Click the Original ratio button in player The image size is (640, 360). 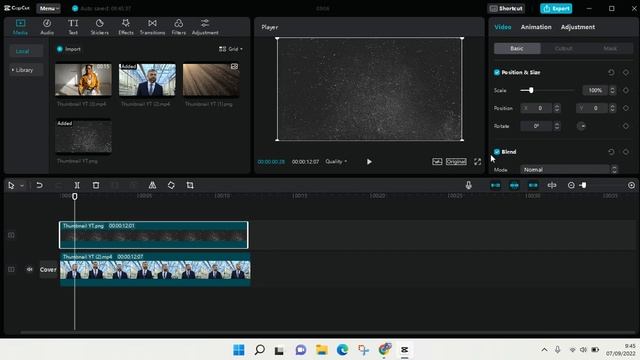point(456,162)
